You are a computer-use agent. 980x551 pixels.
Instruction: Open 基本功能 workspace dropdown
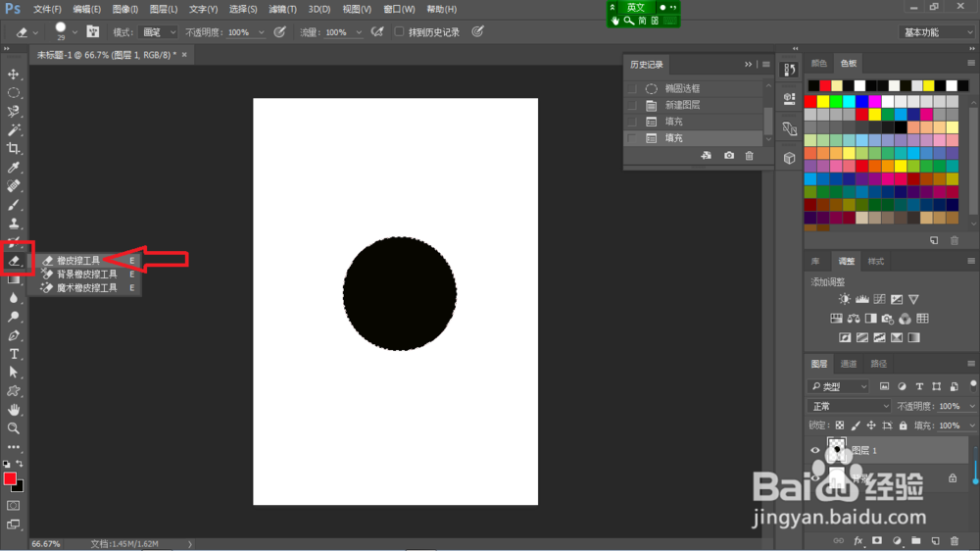point(938,32)
